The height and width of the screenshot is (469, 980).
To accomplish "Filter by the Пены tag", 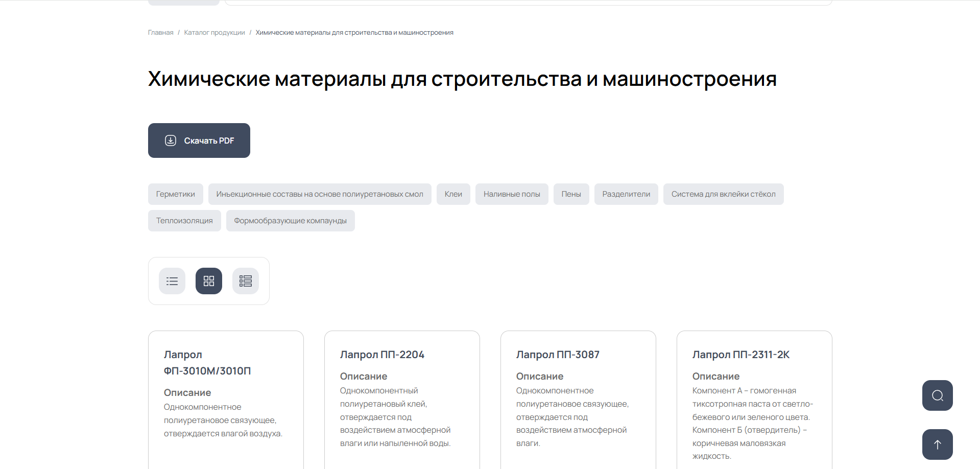I will (x=571, y=194).
